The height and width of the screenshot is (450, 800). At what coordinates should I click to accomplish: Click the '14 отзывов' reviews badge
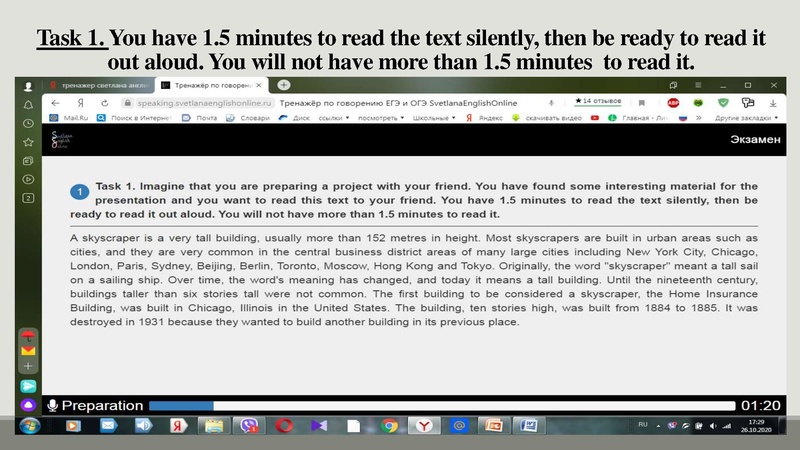click(x=600, y=102)
